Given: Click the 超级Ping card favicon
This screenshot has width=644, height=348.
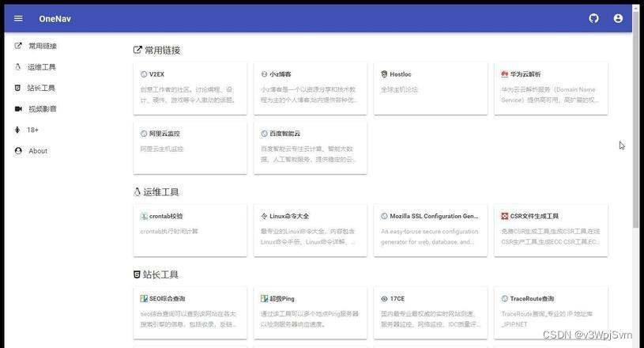Looking at the screenshot, I should click(x=264, y=299).
